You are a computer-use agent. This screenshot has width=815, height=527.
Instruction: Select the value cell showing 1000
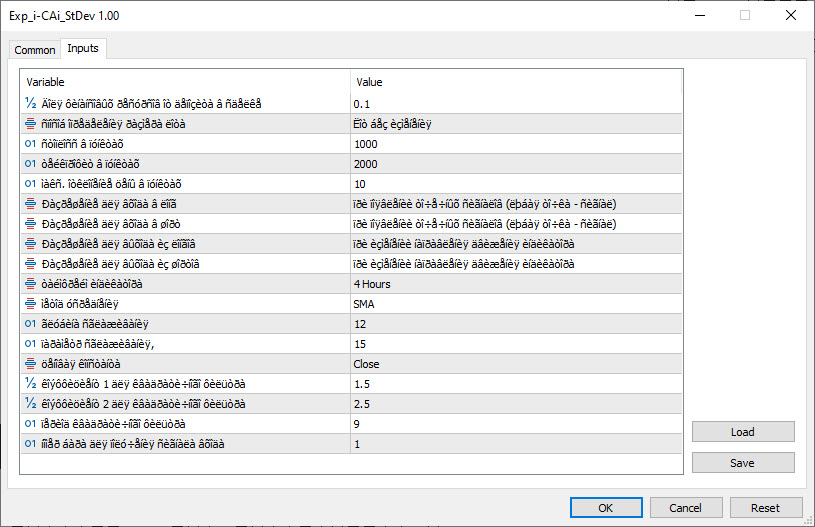[x=516, y=144]
